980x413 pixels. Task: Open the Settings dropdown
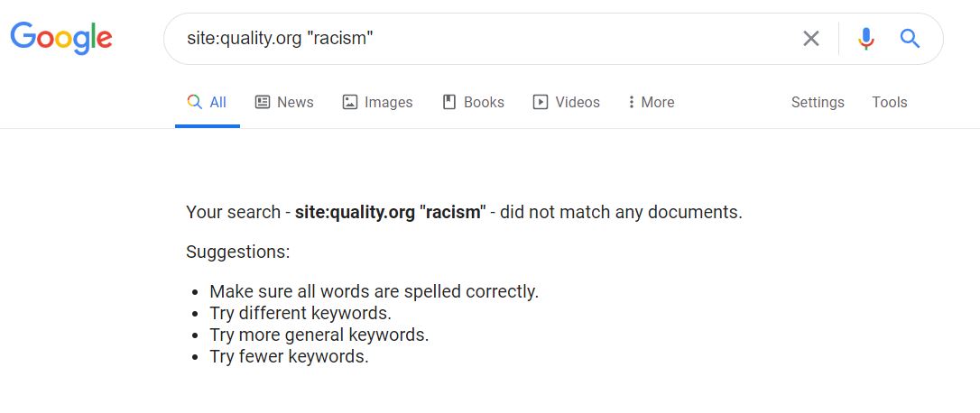coord(818,102)
